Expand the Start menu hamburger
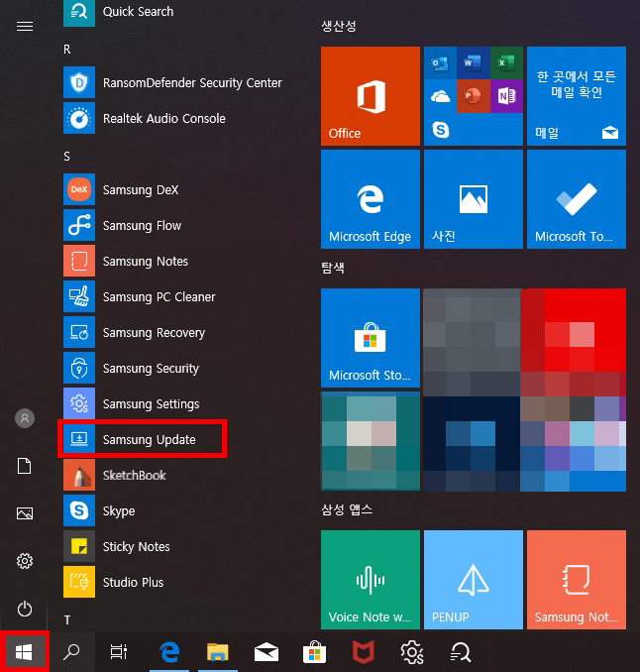This screenshot has height=672, width=640. click(x=25, y=27)
